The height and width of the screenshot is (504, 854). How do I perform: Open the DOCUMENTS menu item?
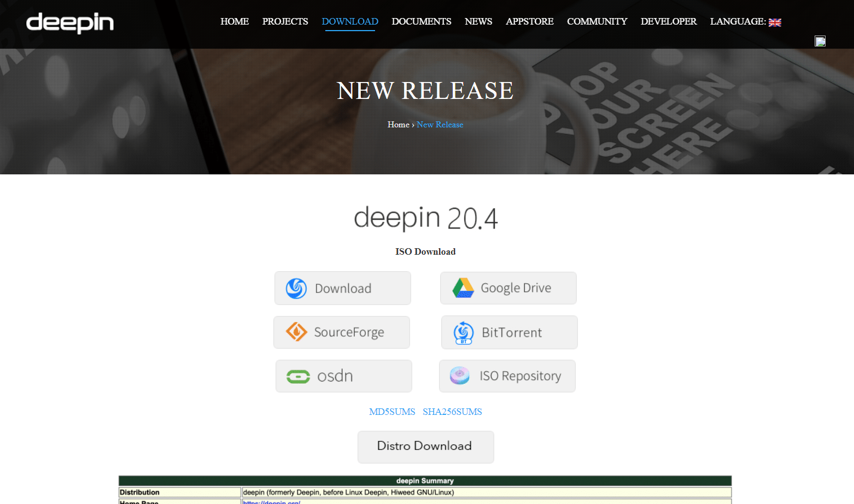click(x=422, y=21)
